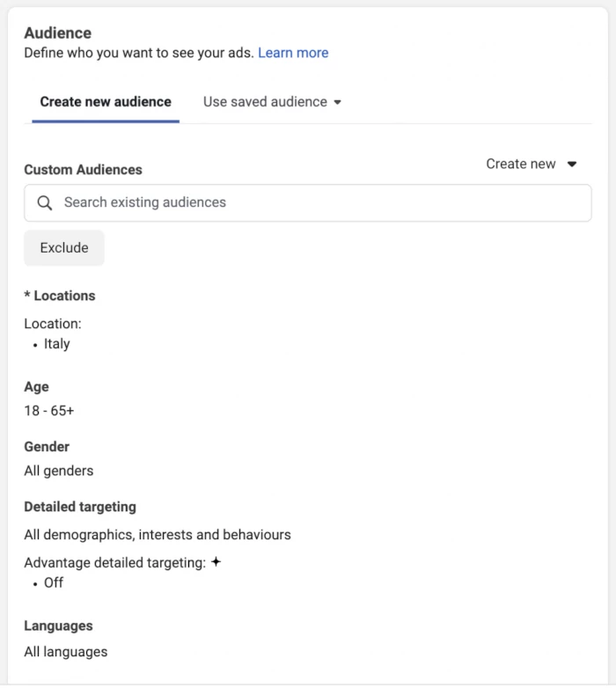
Task: Click the All languages value
Action: click(x=66, y=652)
